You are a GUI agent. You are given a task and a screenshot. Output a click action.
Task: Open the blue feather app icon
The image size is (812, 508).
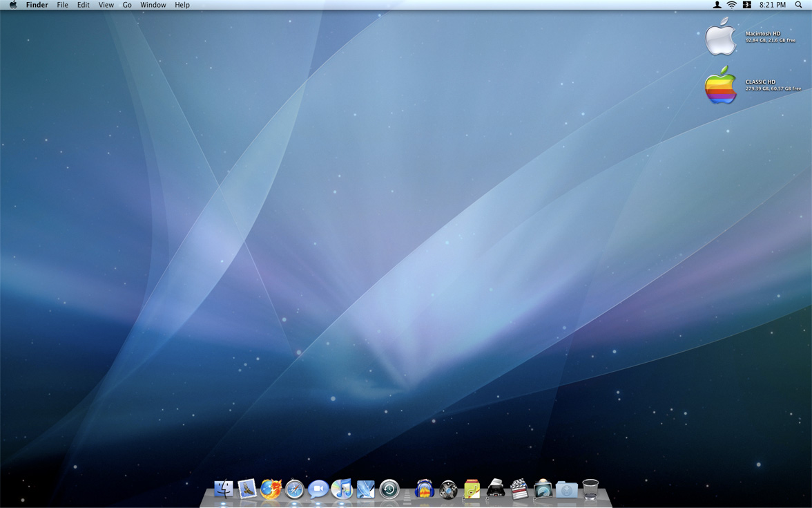366,489
